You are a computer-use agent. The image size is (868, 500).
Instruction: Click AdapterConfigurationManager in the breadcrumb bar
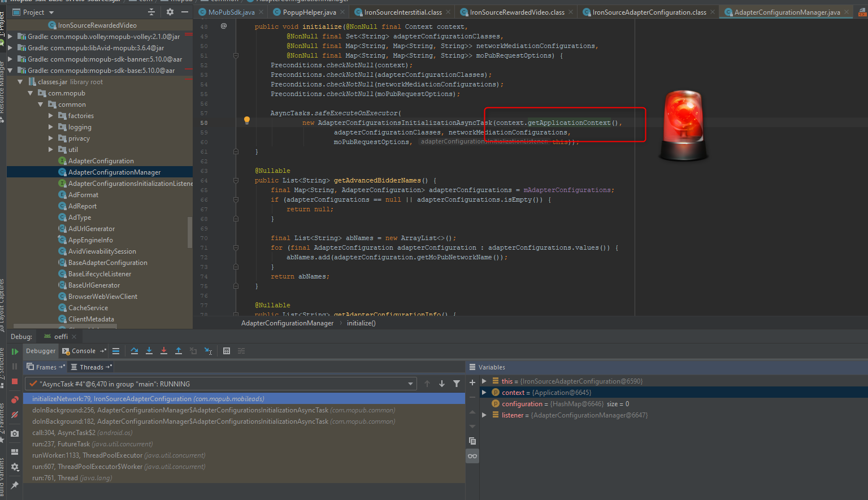tap(287, 323)
